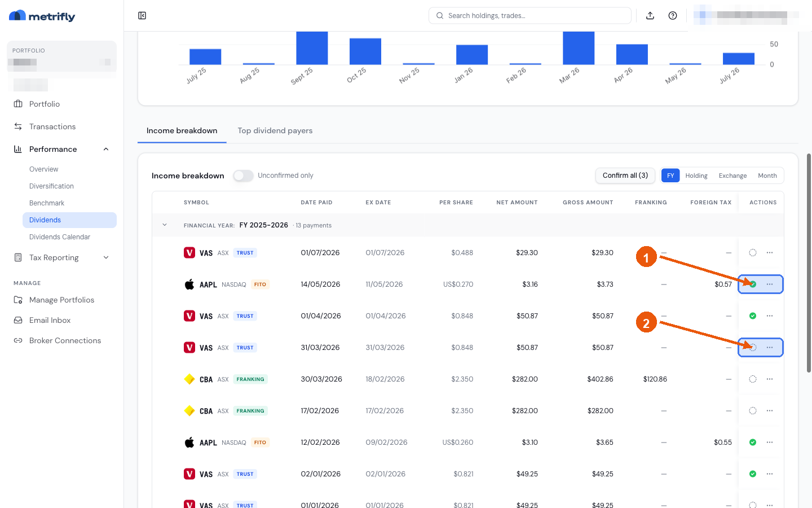Open the Dividends Calendar page
Viewport: 812px width, 508px height.
60,237
